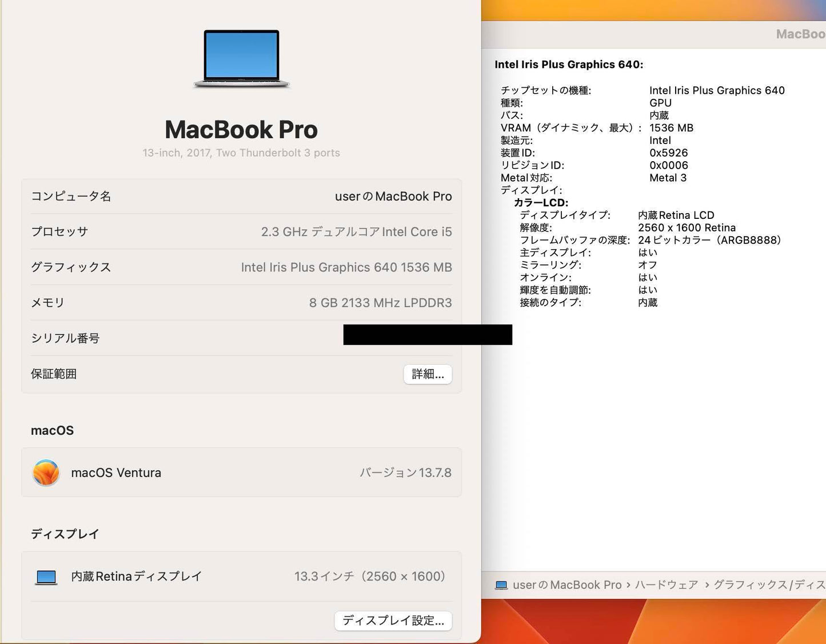This screenshot has height=644, width=826.
Task: Select 種類 value 'GPU'
Action: pyautogui.click(x=660, y=103)
